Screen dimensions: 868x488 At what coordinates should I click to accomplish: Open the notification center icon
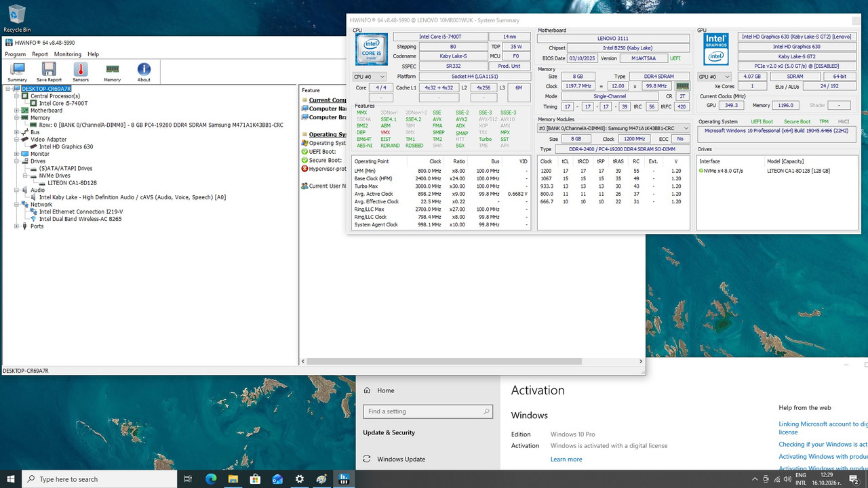tap(854, 479)
